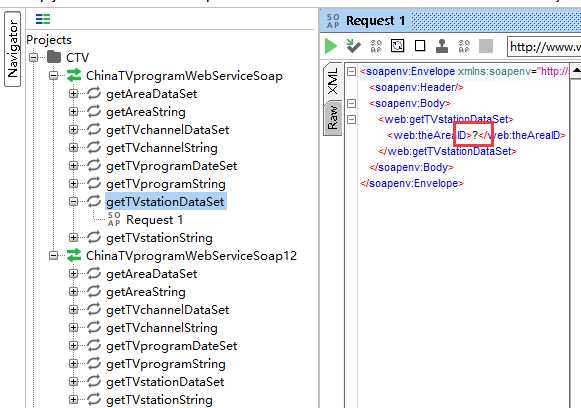Click the closing /soapenv:Body tag

click(x=411, y=167)
